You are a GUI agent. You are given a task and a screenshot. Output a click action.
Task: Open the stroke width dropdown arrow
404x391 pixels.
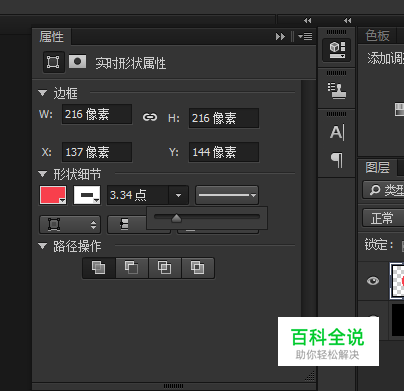(x=178, y=195)
